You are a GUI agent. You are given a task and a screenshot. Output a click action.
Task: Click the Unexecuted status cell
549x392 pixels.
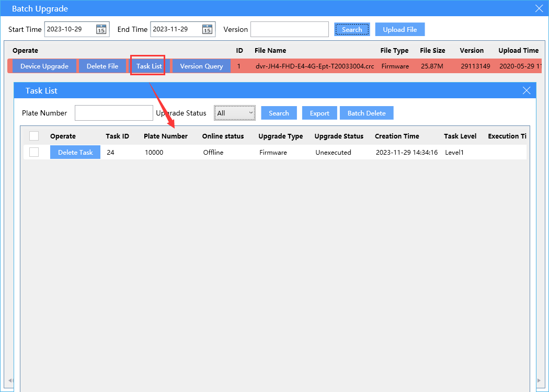334,152
